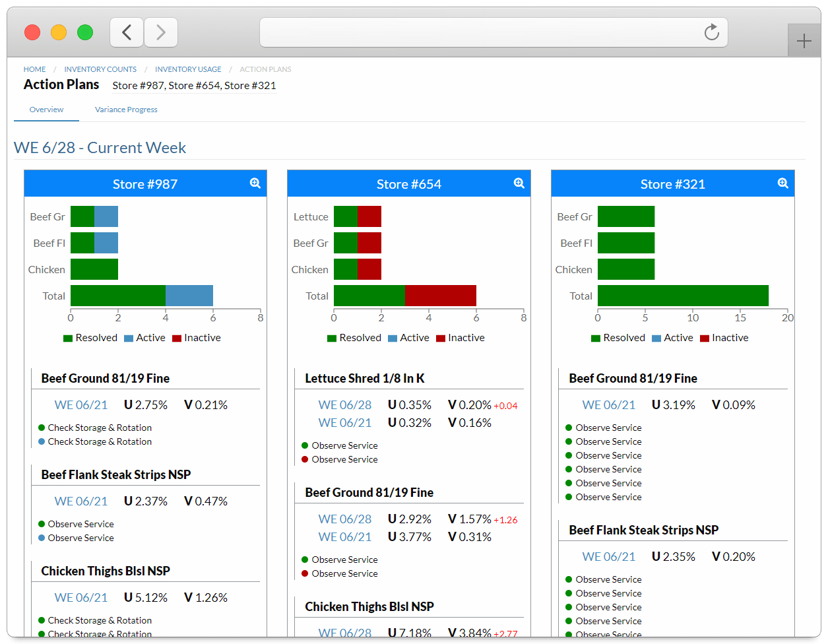Click inside the browser address bar
828x644 pixels.
[x=488, y=32]
